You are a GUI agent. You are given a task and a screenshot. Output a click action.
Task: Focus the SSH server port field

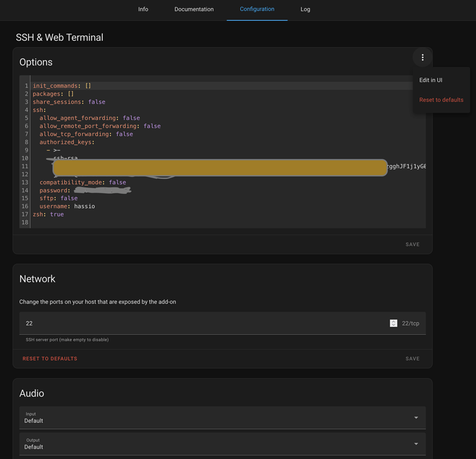click(202, 323)
